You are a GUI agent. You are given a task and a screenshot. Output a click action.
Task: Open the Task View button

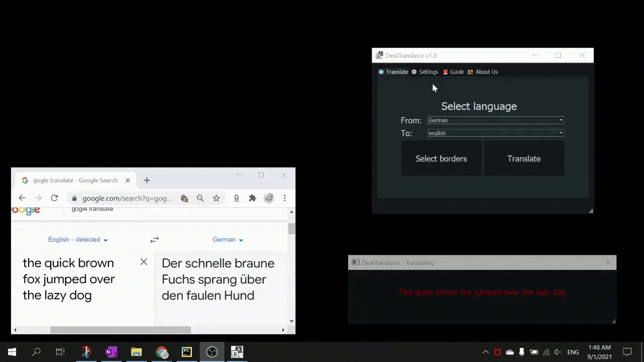pos(60,352)
